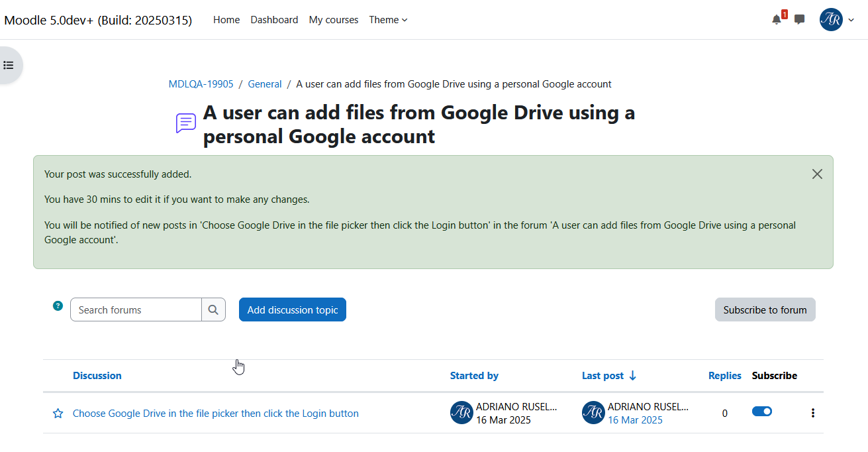Open the Choose Google Drive discussion link
The image size is (868, 452).
[x=216, y=414]
